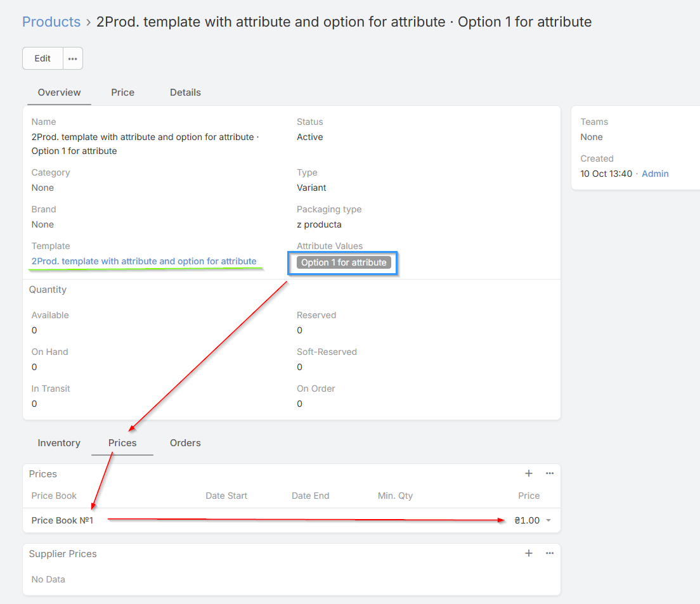This screenshot has width=700, height=604.
Task: Select the Prices bottom tab
Action: [x=122, y=443]
